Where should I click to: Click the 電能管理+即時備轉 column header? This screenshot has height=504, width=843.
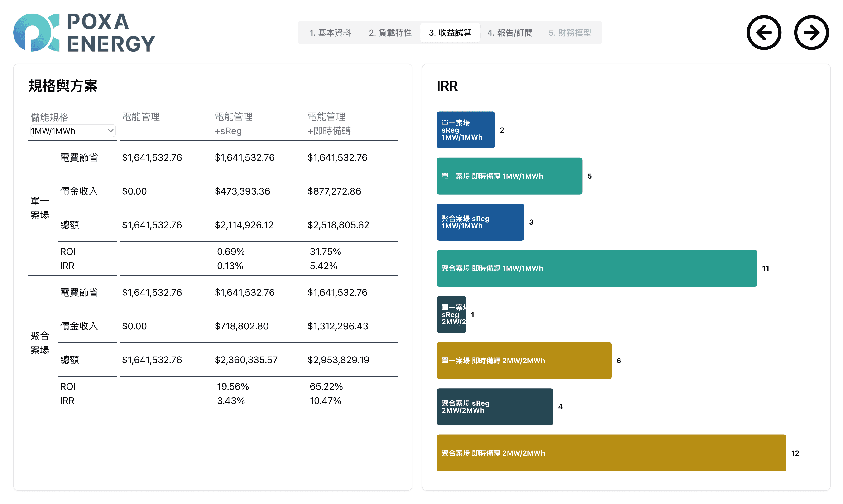tap(329, 124)
